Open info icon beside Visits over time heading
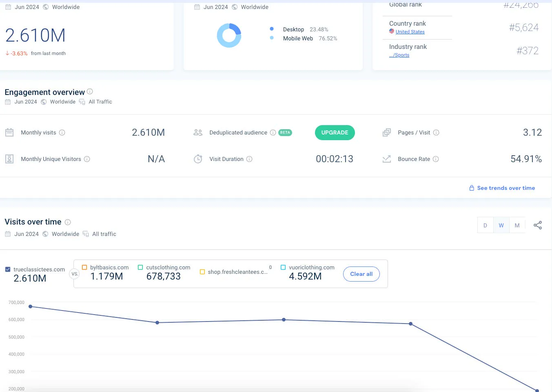The width and height of the screenshot is (552, 392). click(x=68, y=222)
